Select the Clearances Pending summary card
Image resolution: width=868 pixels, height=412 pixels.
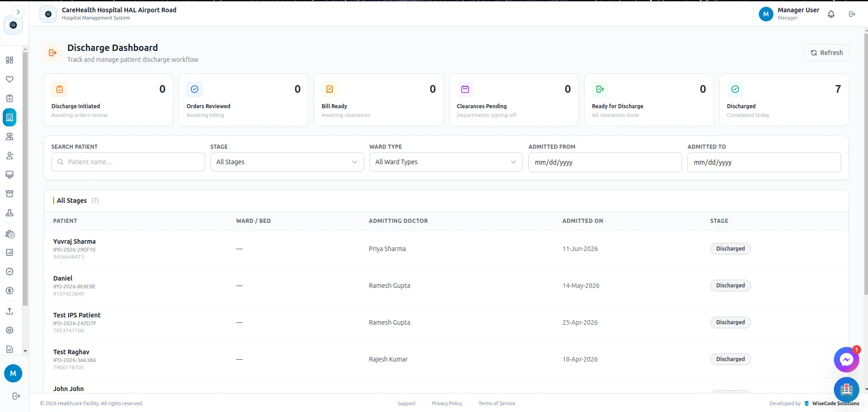(514, 100)
